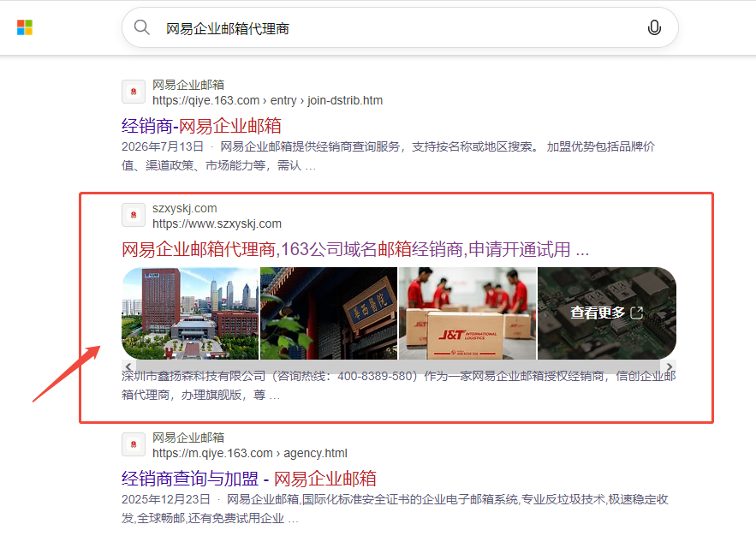Open the 经销商-网易企业邮箱 result link

(x=201, y=126)
